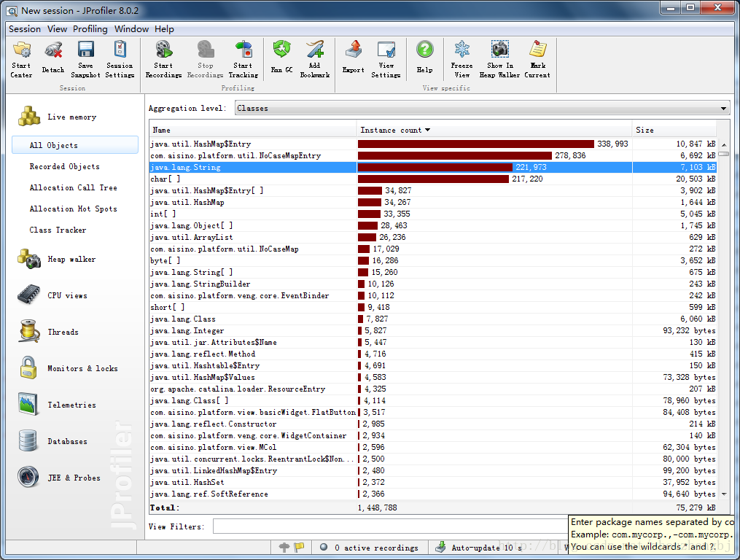Mark Current values
Viewport: 740px width, 560px height.
coord(537,60)
